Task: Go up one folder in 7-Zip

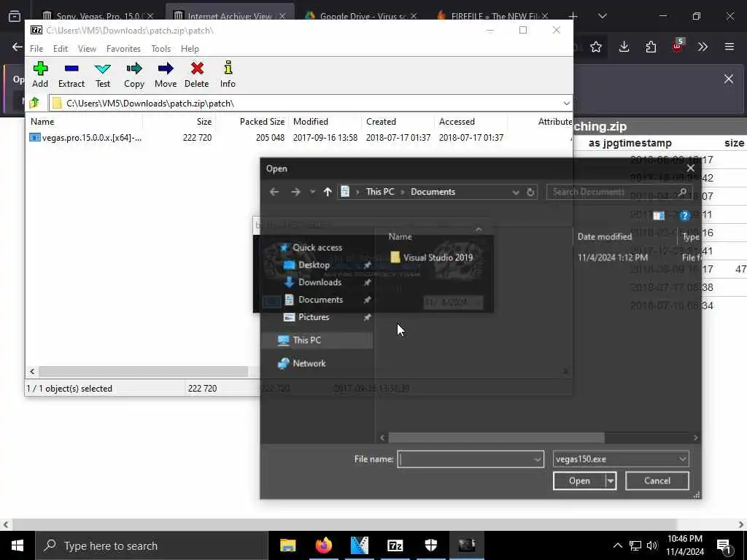Action: click(x=34, y=103)
